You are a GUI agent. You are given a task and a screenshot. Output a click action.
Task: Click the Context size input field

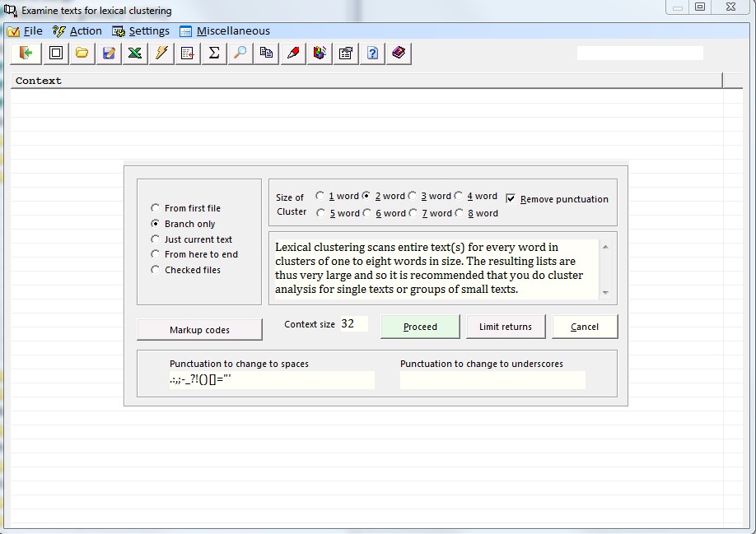point(352,324)
